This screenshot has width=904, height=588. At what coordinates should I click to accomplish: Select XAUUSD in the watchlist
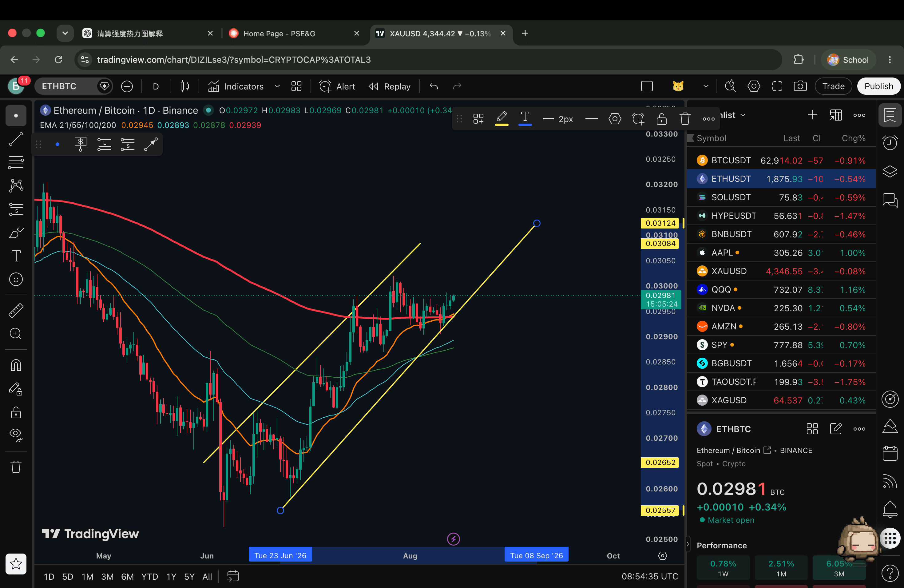coord(781,271)
